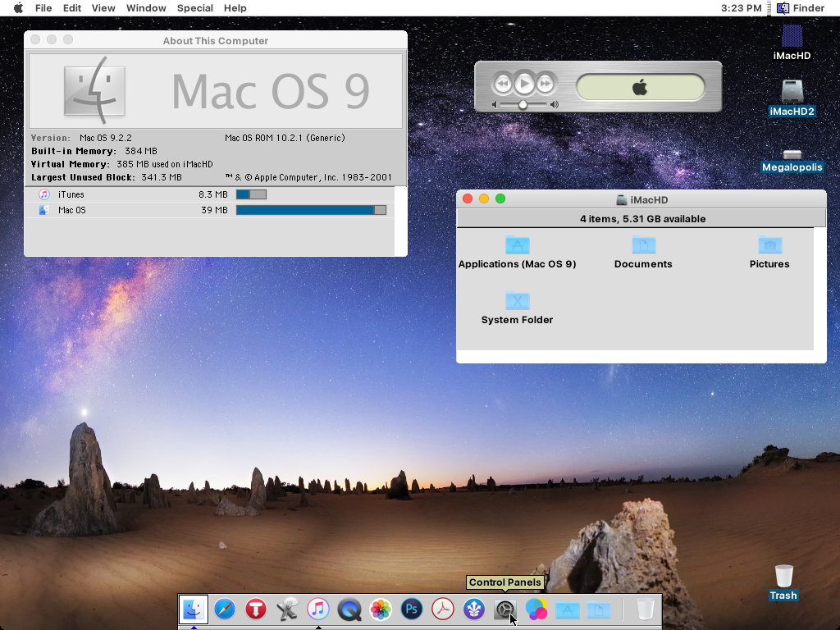Minimize iMacHD window with yellow button

coord(484,199)
